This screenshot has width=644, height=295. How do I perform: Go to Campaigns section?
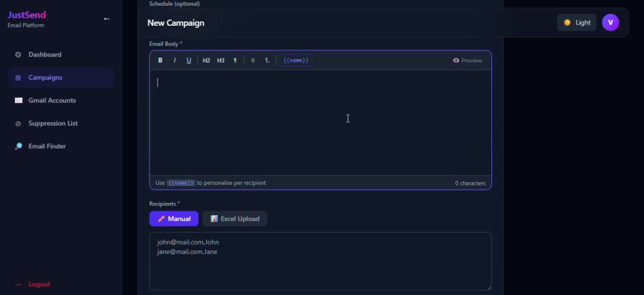tap(61, 78)
